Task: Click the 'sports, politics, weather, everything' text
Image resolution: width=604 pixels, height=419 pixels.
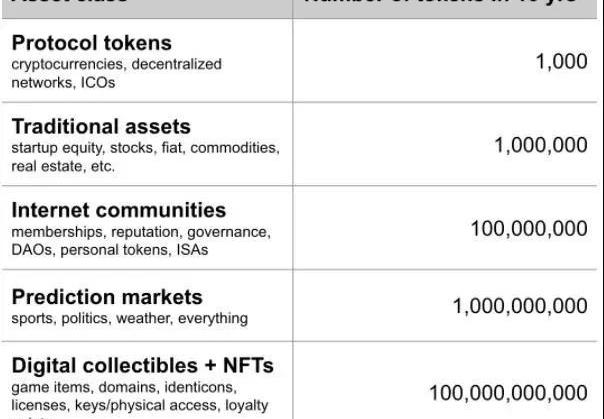Action: click(129, 318)
